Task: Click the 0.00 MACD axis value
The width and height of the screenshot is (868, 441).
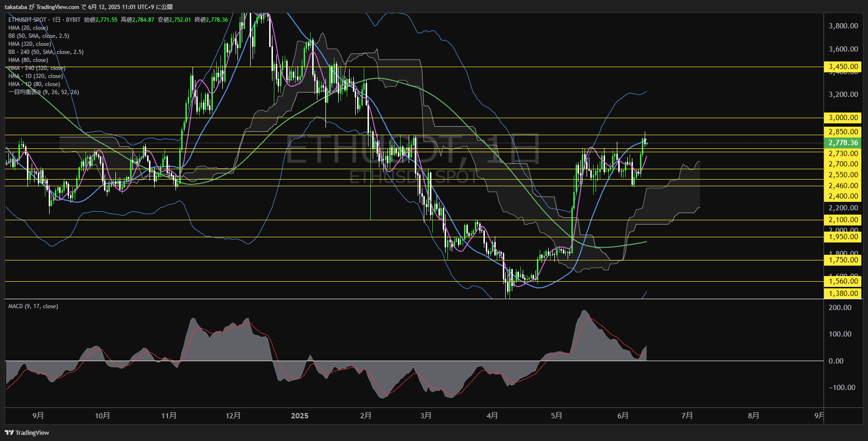Action: click(836, 361)
